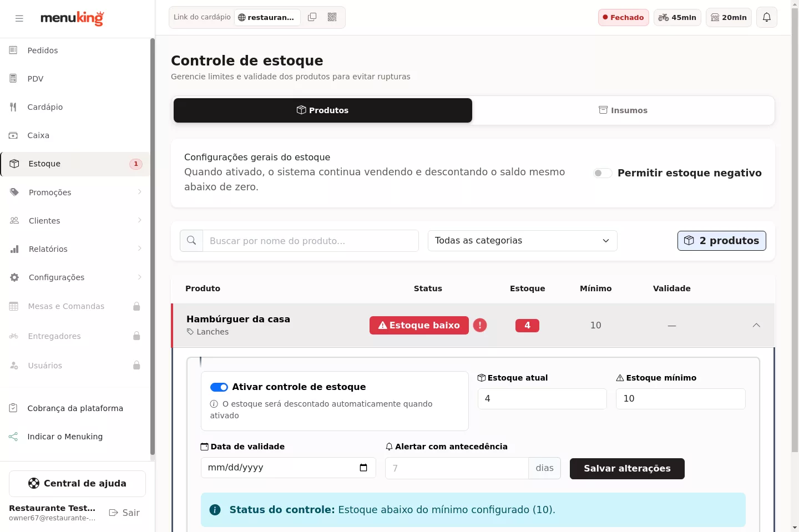Disable Ativar controle de estoque switch
Screen dimensions: 799x532
tap(219, 387)
